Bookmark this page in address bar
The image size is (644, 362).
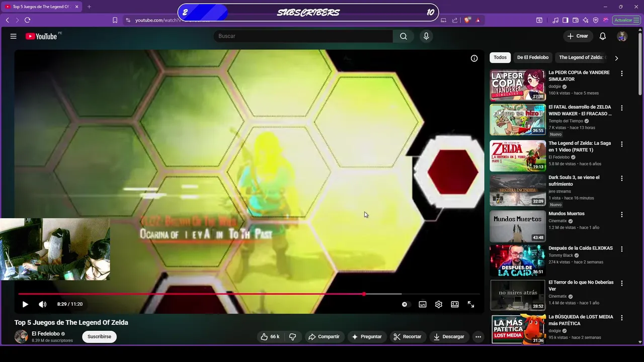coord(115,20)
